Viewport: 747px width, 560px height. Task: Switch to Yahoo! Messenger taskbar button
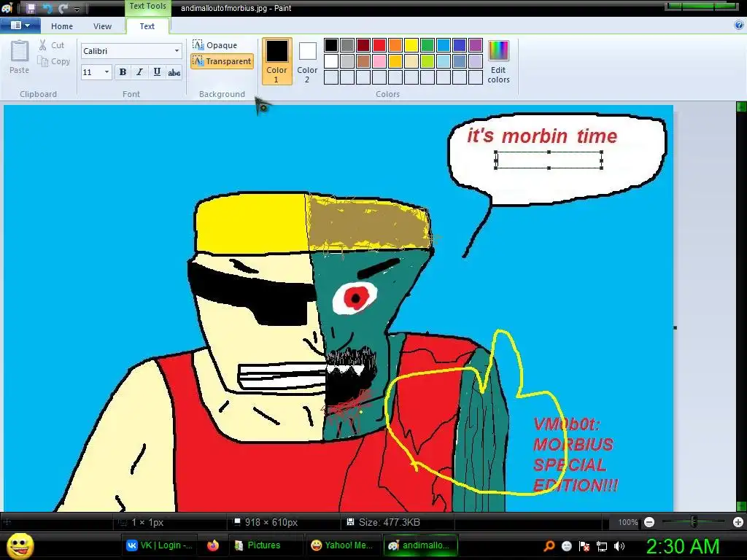(341, 545)
